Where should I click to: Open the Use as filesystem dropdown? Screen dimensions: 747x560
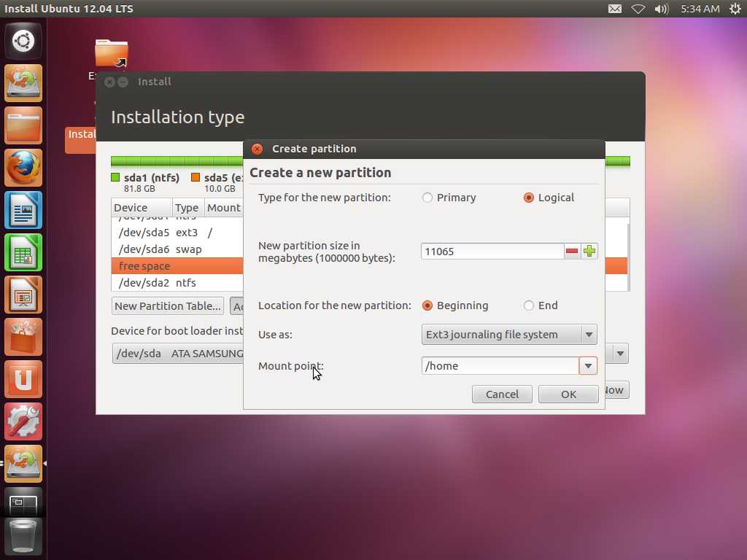pyautogui.click(x=508, y=335)
